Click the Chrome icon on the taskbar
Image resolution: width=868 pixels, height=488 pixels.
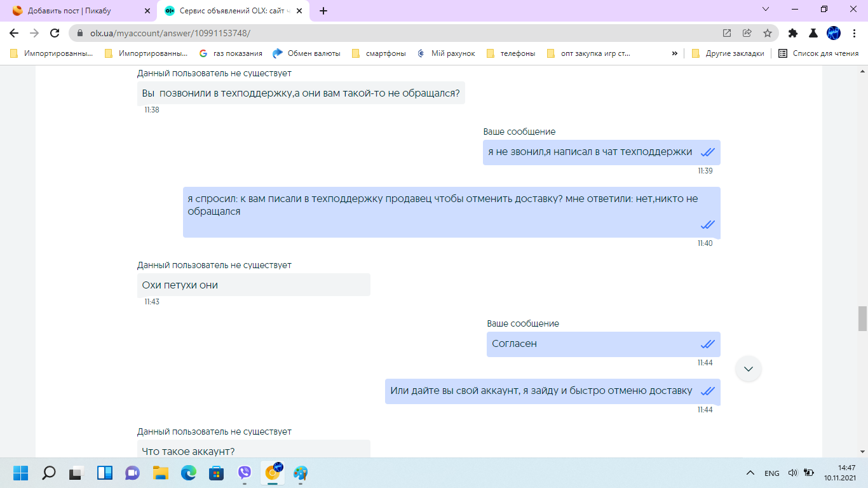[273, 473]
